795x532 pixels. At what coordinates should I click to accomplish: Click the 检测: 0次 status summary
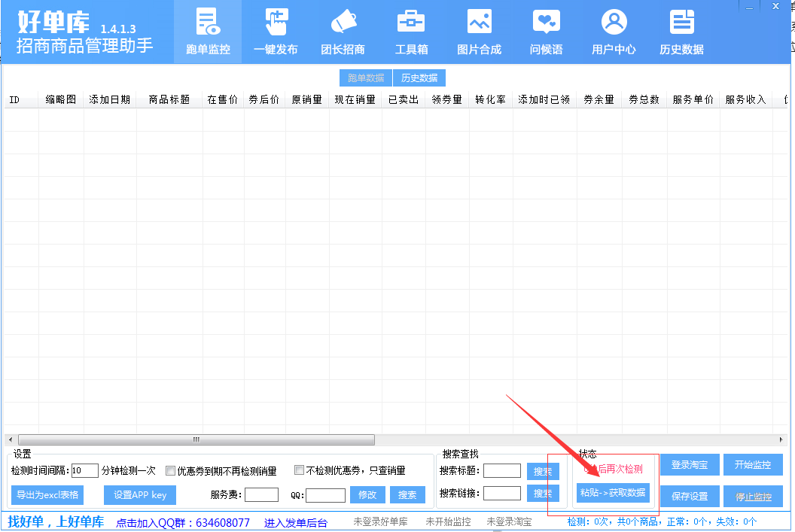tap(662, 521)
